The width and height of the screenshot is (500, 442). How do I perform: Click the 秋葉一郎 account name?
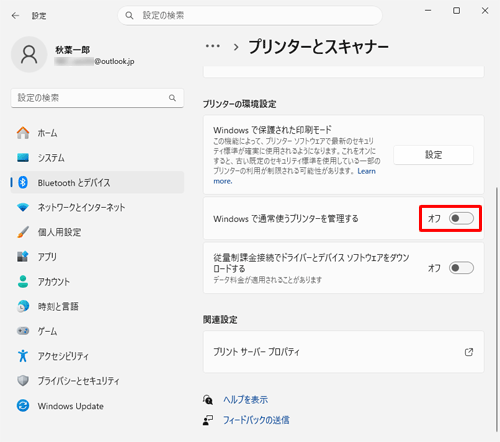[73, 50]
